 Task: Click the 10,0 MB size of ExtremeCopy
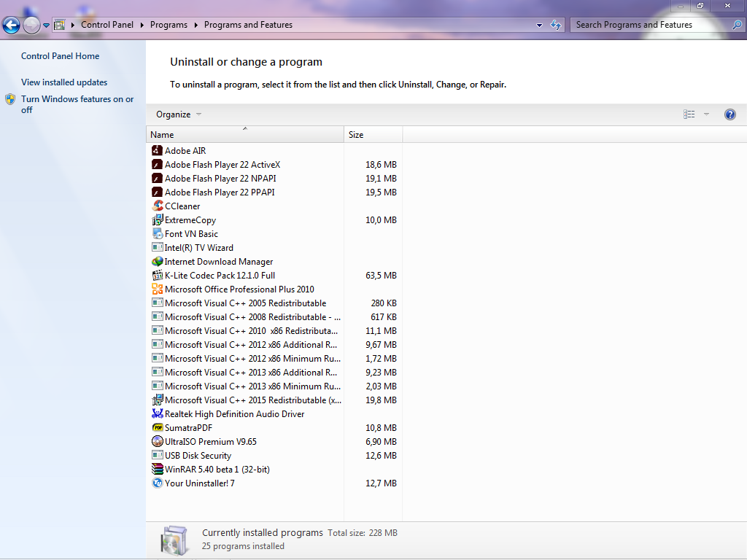(x=381, y=220)
